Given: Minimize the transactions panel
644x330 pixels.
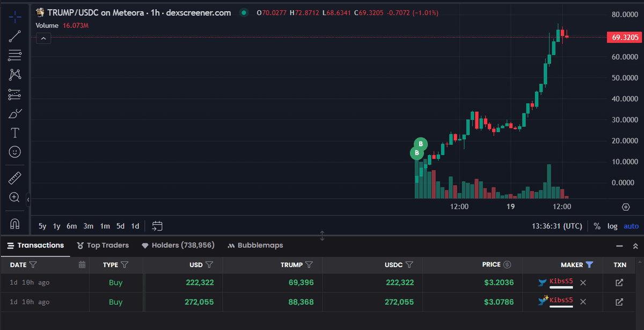Looking at the screenshot, I should 620,246.
